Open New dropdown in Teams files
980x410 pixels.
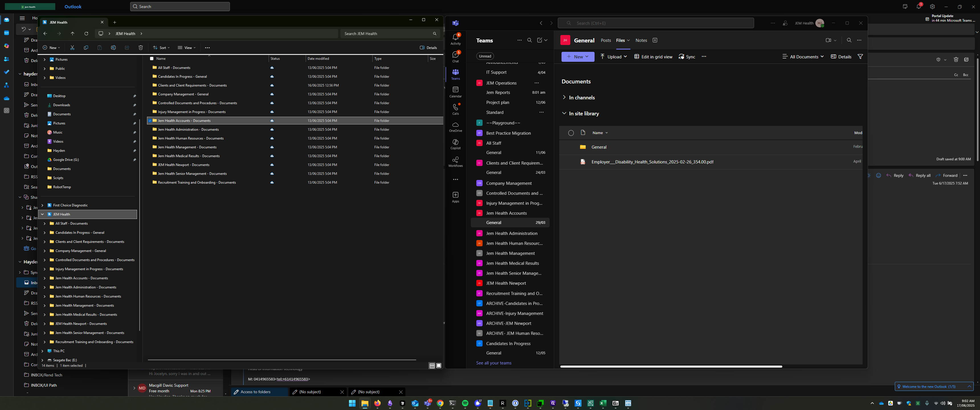(577, 57)
